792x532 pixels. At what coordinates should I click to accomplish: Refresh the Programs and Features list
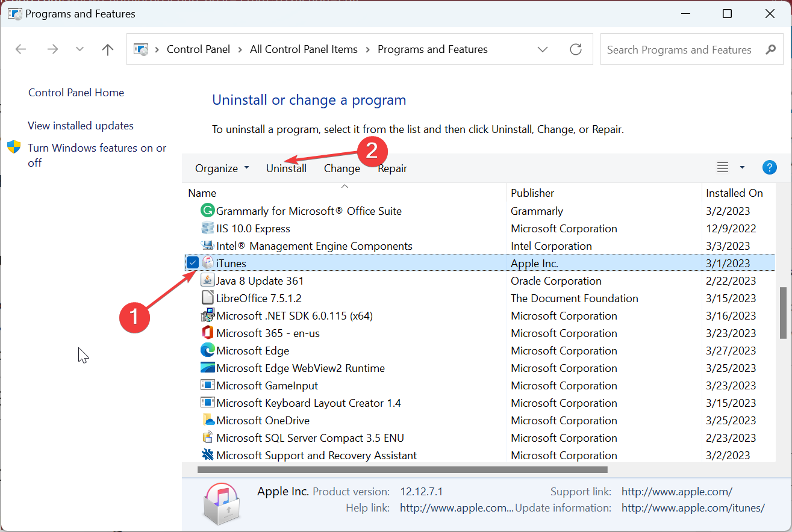click(x=576, y=49)
